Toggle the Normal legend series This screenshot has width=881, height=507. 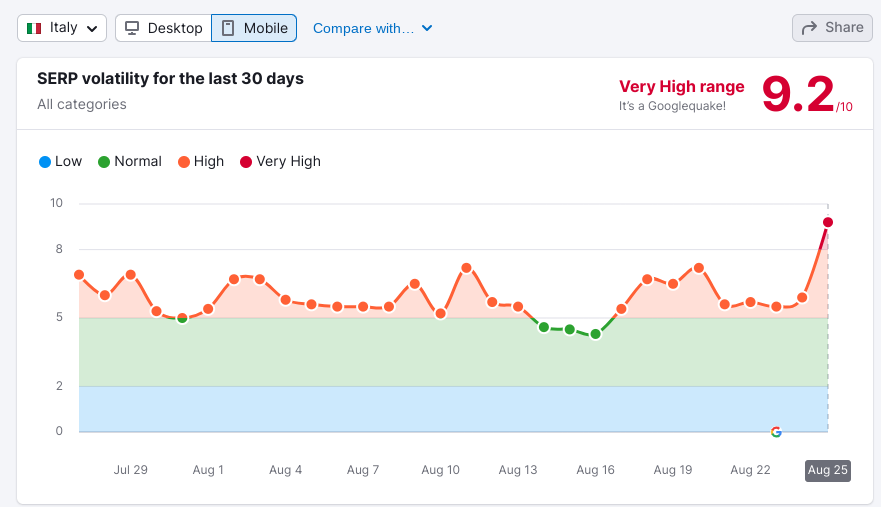tap(130, 162)
